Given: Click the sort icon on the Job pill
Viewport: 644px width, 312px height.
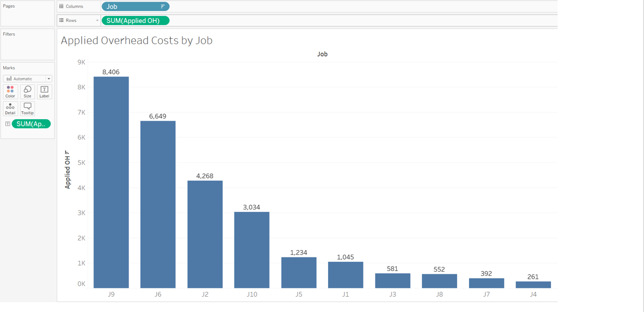Looking at the screenshot, I should click(x=162, y=7).
